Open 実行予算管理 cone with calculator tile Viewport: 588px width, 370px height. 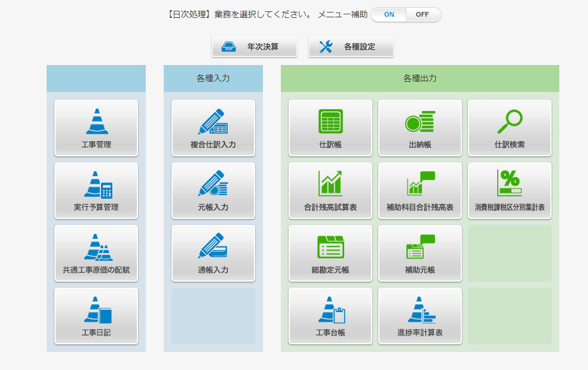96,190
